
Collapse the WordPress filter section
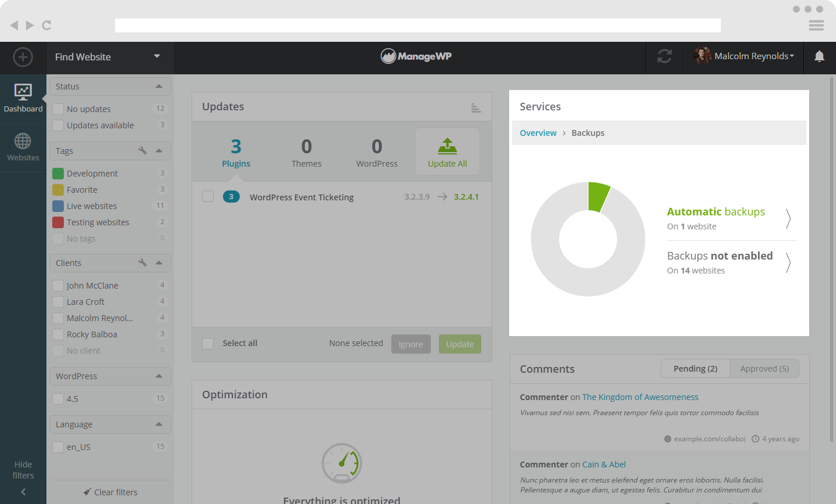point(159,376)
